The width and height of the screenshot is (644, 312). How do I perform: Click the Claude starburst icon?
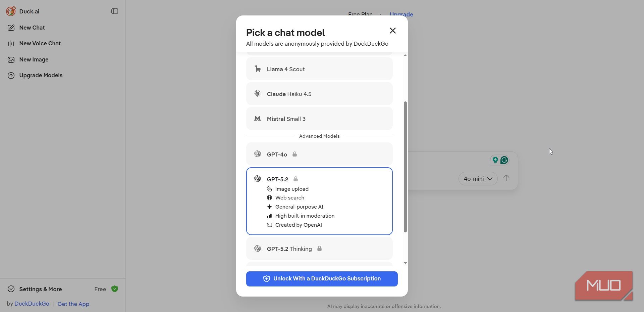[258, 94]
